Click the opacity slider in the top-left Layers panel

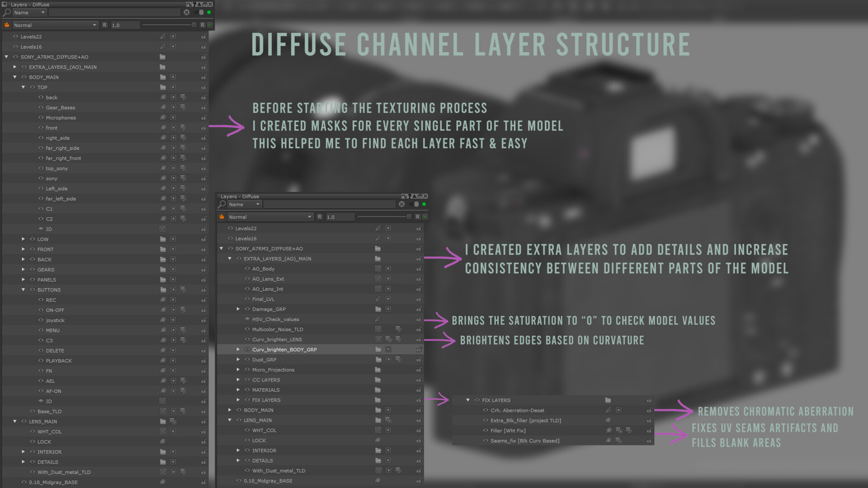(167, 25)
